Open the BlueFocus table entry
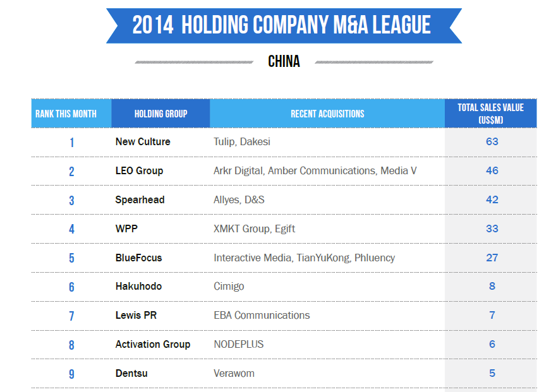Image resolution: width=544 pixels, height=392 pixels. coord(138,258)
